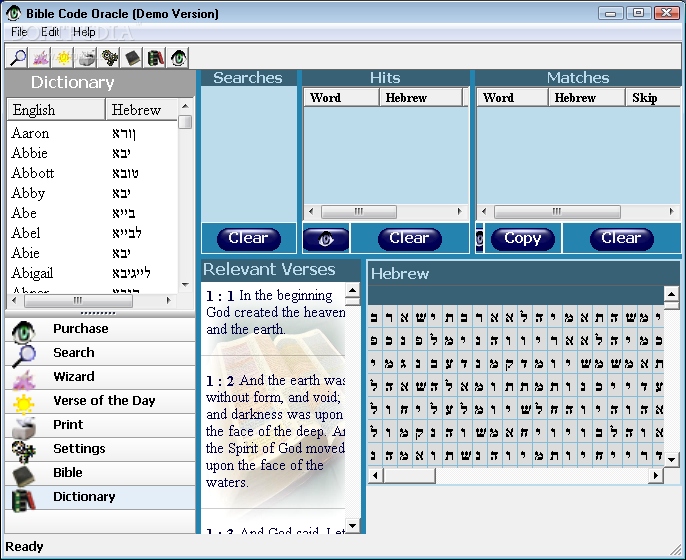Click the sidebar splitter dotted handle
The height and width of the screenshot is (560, 686).
98,313
